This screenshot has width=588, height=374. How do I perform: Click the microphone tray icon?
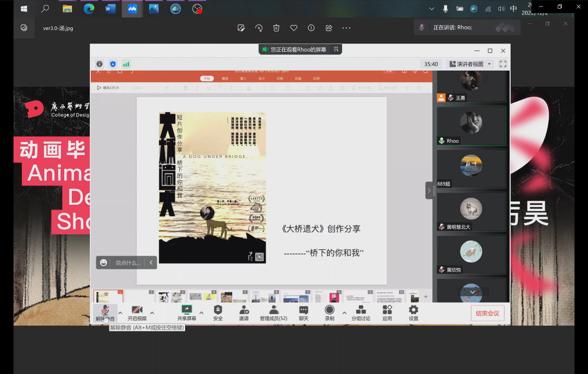coord(445,9)
